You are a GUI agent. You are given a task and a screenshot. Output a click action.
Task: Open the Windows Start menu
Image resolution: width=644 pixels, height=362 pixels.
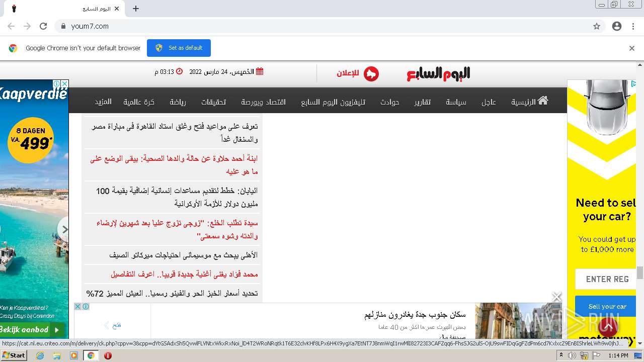coord(14,355)
